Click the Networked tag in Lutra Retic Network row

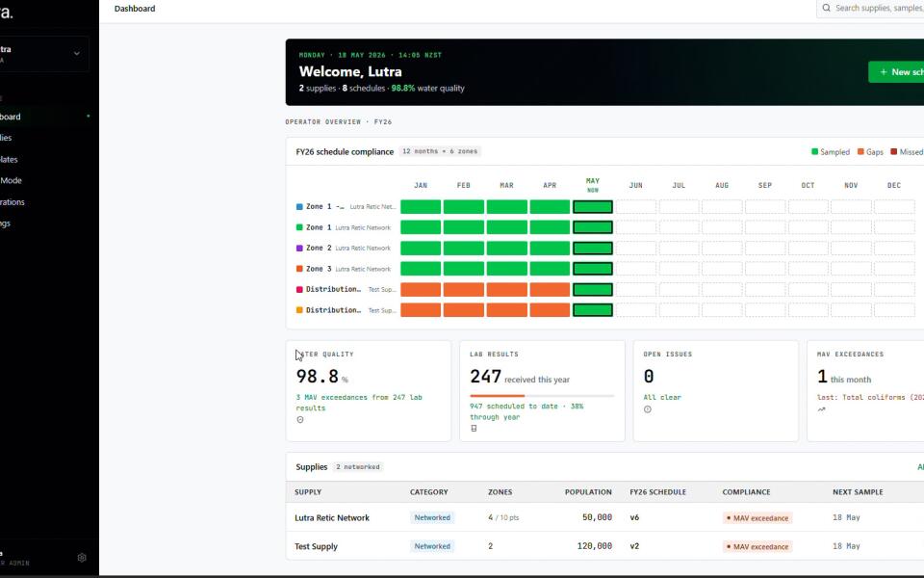(432, 517)
